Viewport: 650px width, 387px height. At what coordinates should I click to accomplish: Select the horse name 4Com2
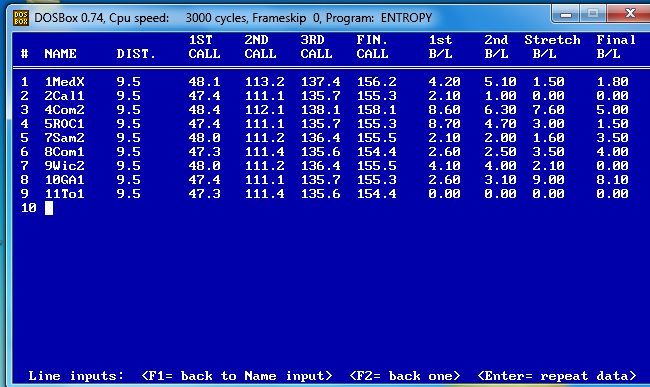[64, 110]
